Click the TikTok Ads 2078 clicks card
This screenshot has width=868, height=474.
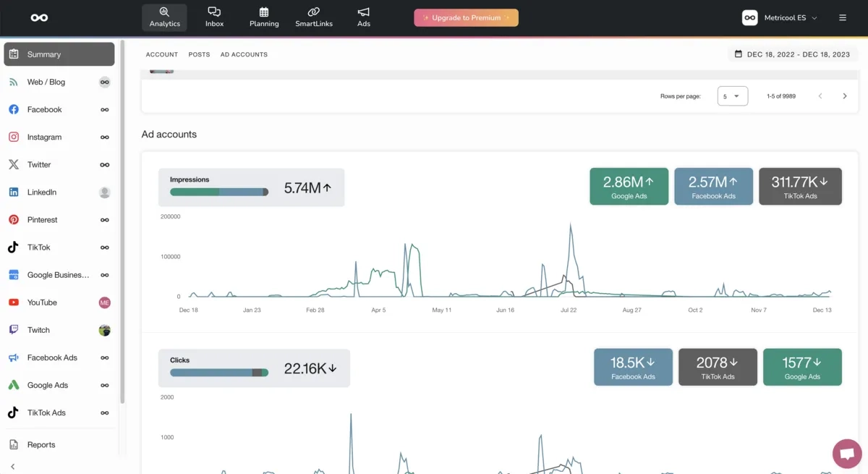pyautogui.click(x=718, y=368)
